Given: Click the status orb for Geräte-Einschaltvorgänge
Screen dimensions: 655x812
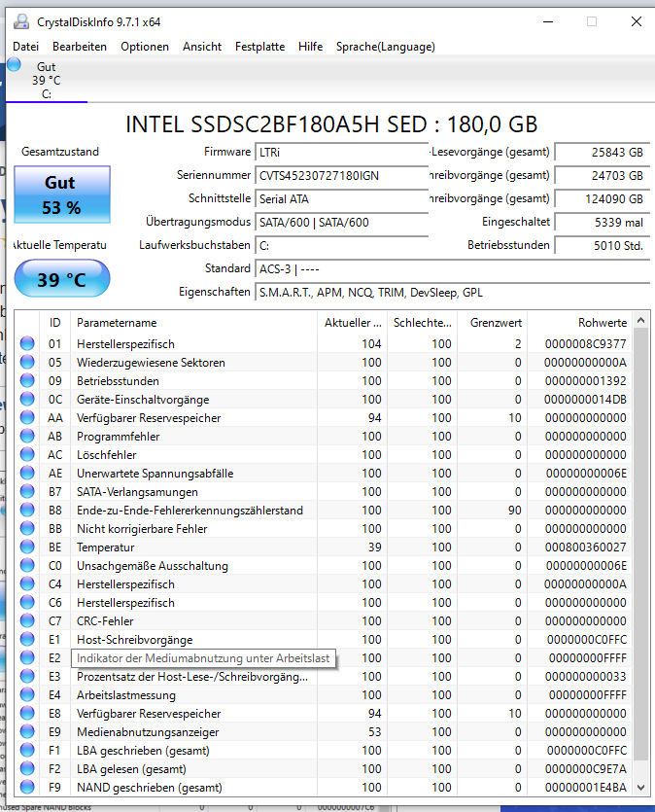Looking at the screenshot, I should point(27,399).
